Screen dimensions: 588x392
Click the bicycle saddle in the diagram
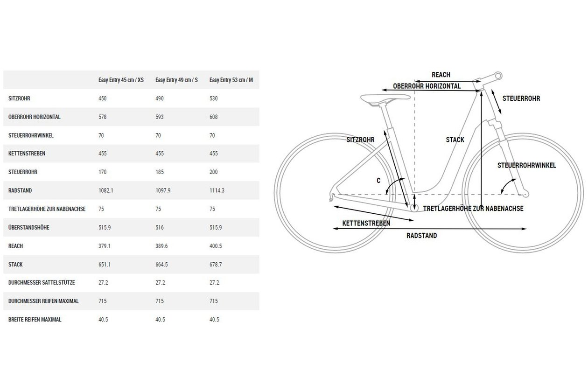click(385, 98)
